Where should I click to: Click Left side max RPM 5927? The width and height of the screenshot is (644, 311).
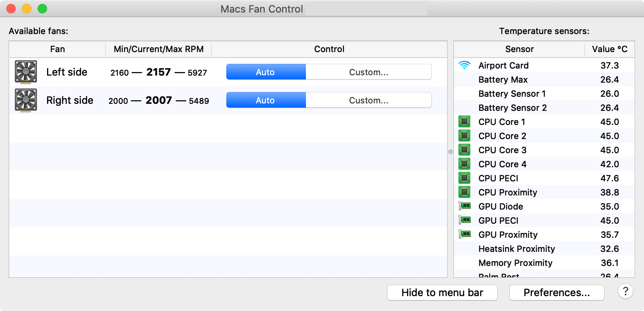pos(197,73)
